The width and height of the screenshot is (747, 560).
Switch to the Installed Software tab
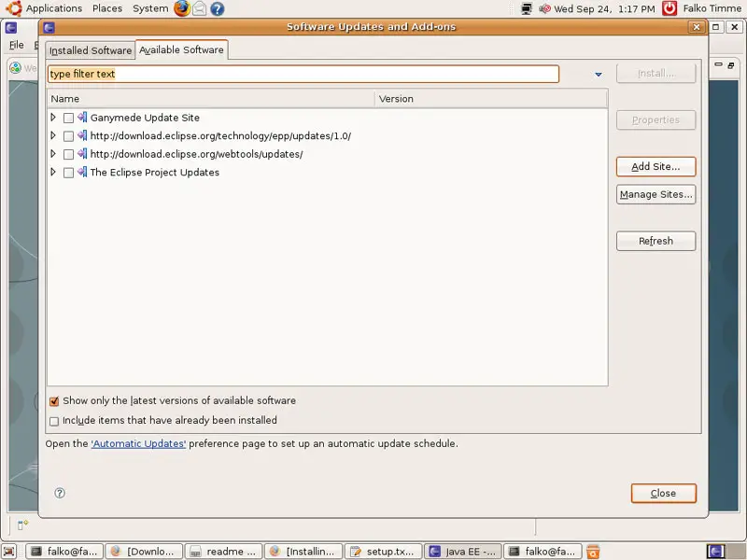[91, 50]
